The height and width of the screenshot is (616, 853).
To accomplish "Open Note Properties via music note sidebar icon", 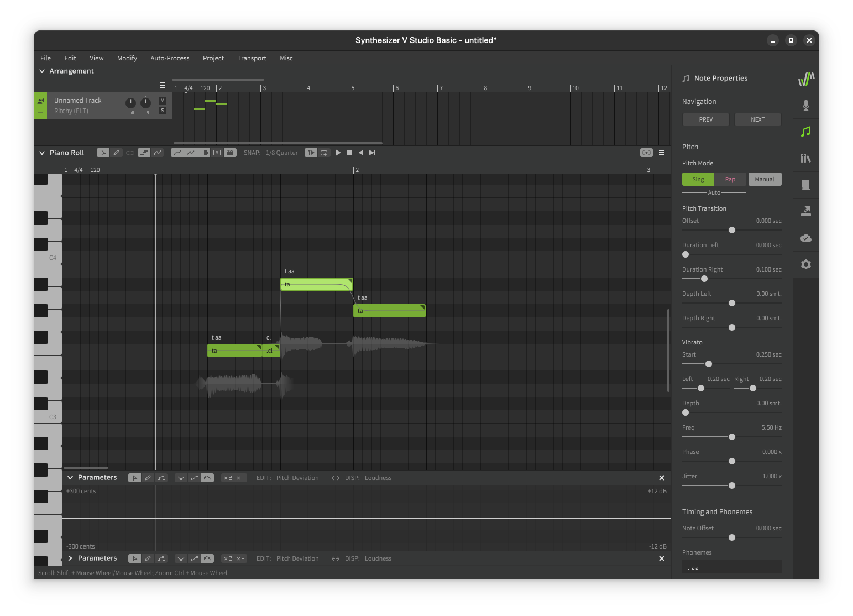I will (806, 132).
